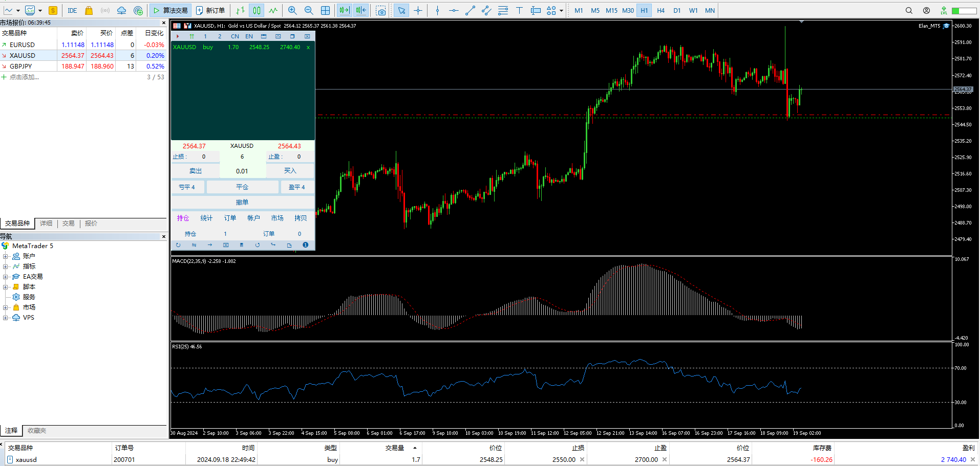Select the XAUUSD row in Market Watch

click(x=83, y=55)
